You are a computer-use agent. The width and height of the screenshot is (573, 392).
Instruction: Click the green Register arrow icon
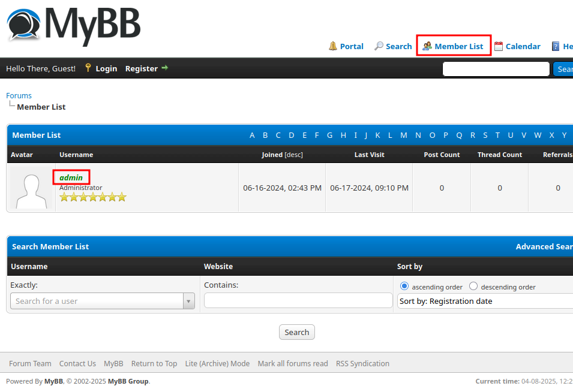click(x=165, y=68)
